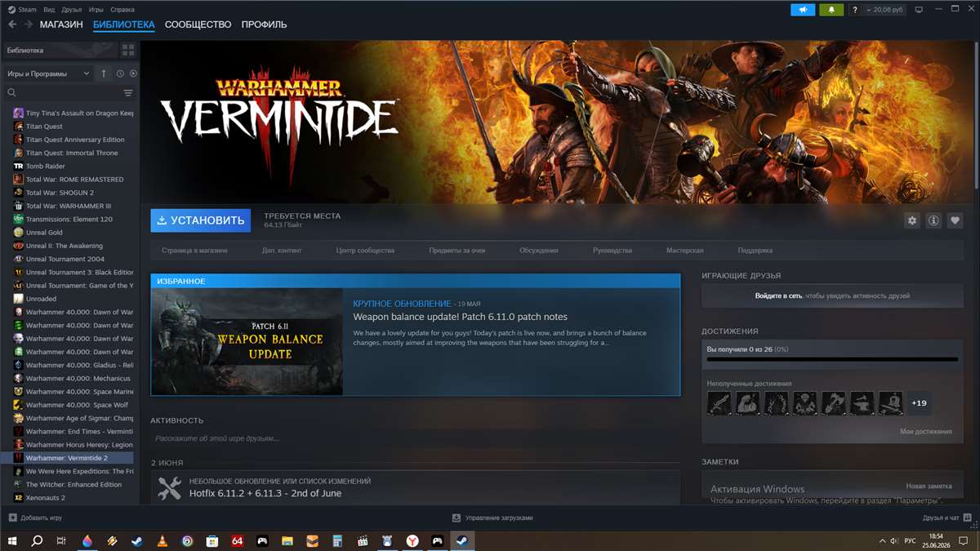Click the УСТАНОВИТЬ install button

tap(200, 220)
